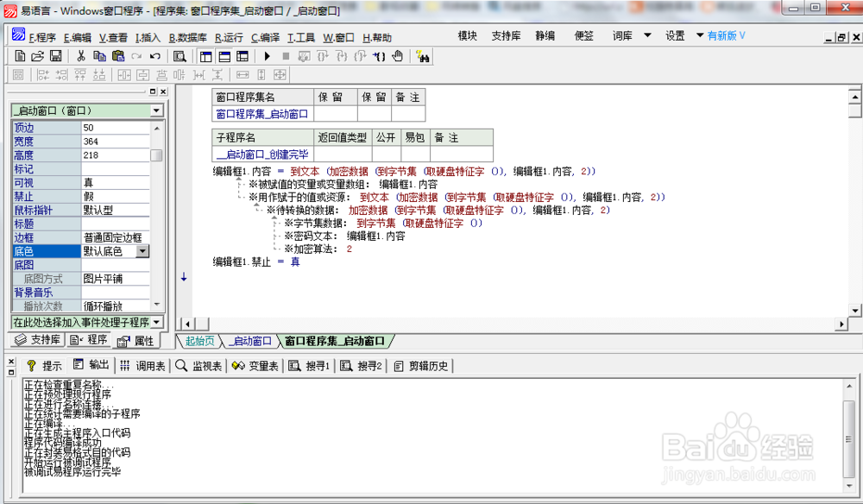The height and width of the screenshot is (504, 863).
Task: Switch to the 程序 panel tab
Action: [89, 340]
